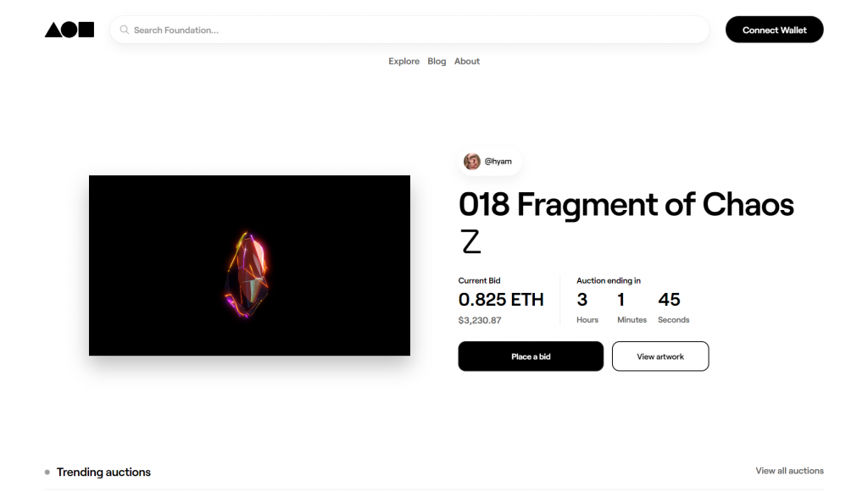Click the Search Foundation input field
The image size is (868, 492).
click(409, 30)
